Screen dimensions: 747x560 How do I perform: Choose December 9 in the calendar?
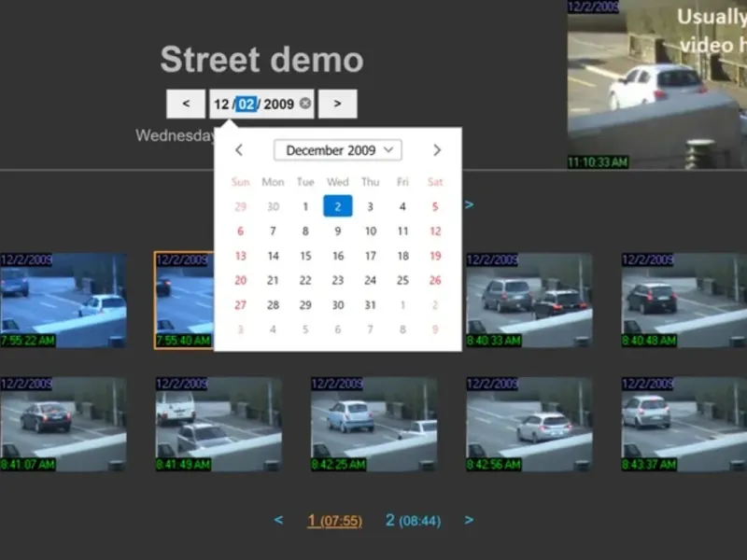[x=338, y=231]
